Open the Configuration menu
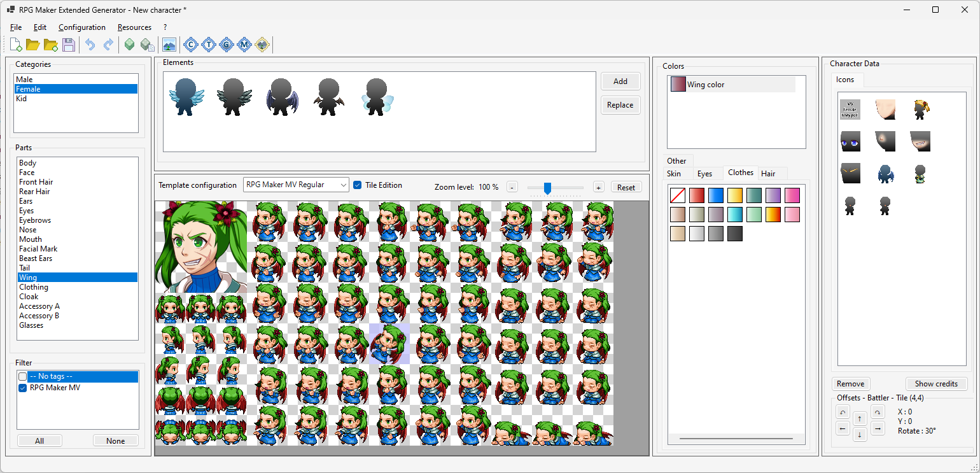Viewport: 980px width, 473px height. click(82, 27)
